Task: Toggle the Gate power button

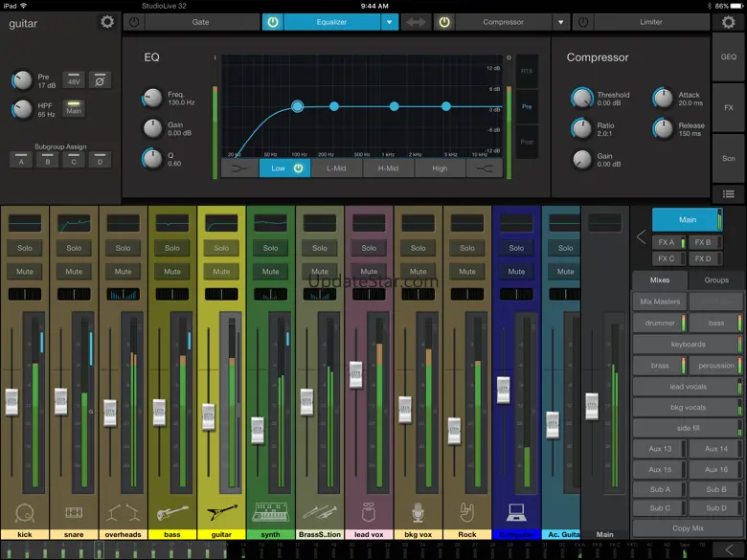Action: (132, 22)
